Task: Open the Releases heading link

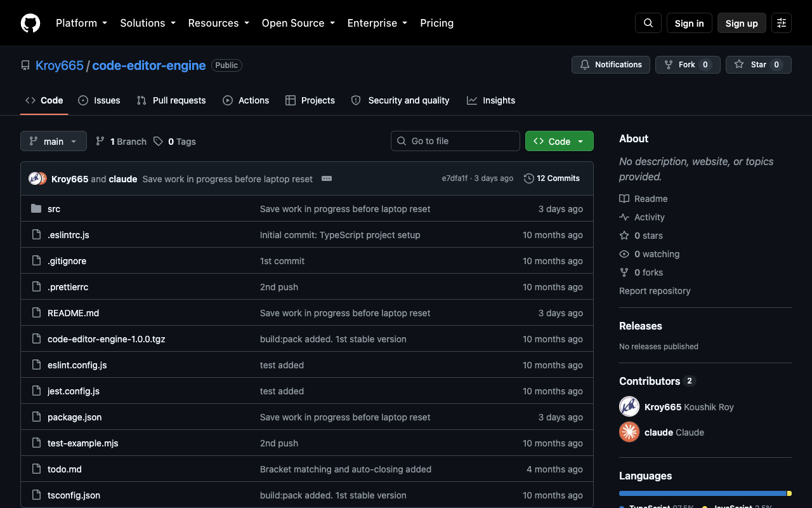Action: click(641, 326)
